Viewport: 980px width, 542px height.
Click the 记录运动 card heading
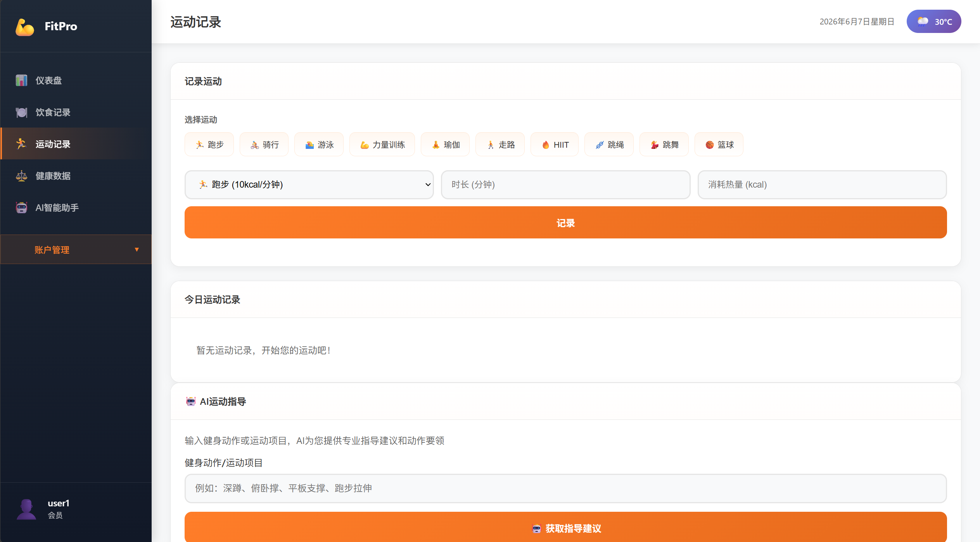(203, 81)
